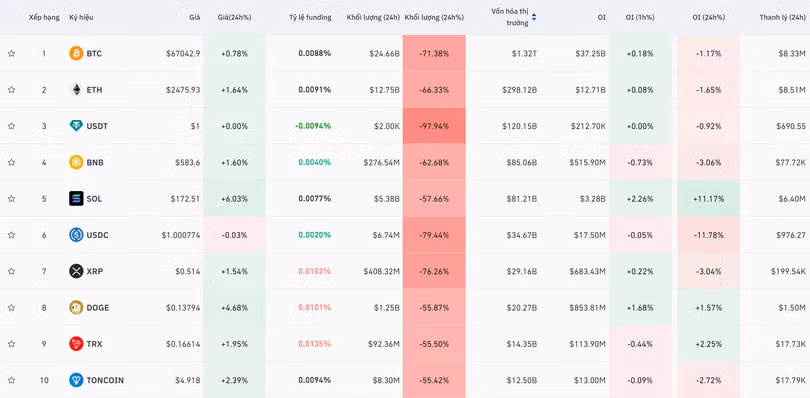Mark SOL as favorite
The width and height of the screenshot is (810, 398).
point(11,198)
